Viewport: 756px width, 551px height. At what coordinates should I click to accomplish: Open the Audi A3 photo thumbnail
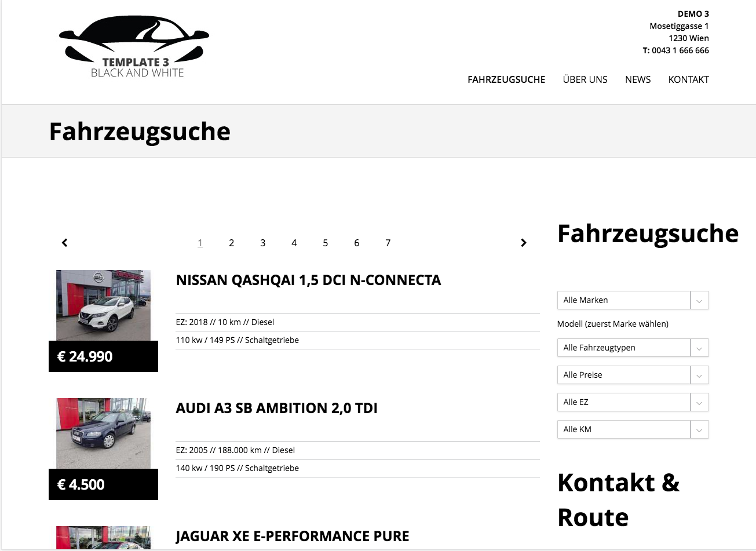click(x=103, y=433)
